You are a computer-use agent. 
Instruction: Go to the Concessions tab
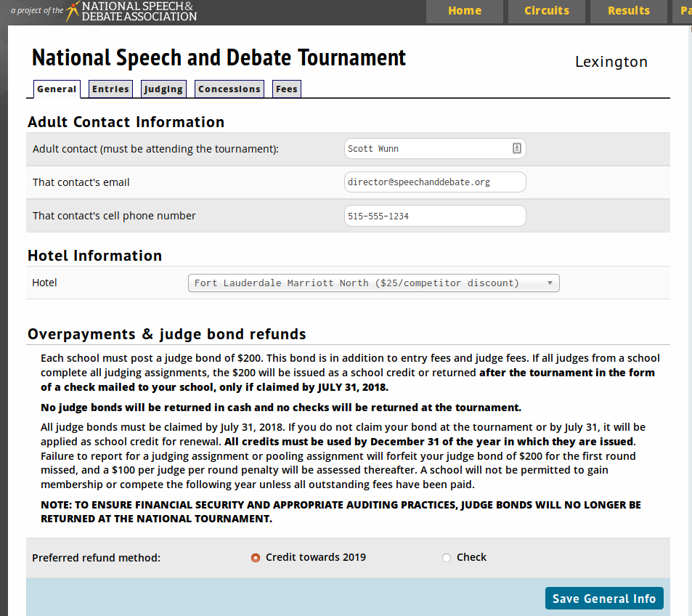pos(229,89)
